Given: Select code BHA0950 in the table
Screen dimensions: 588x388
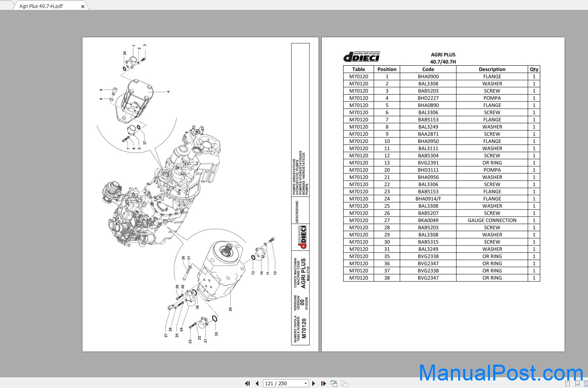Looking at the screenshot, I should (x=428, y=141).
